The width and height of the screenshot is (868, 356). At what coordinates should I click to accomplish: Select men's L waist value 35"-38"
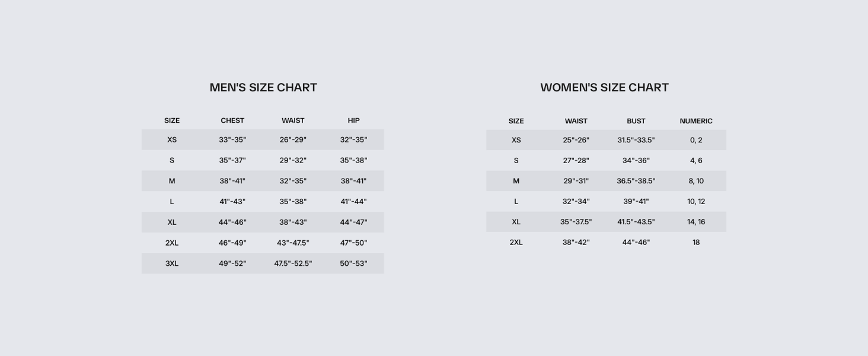pyautogui.click(x=293, y=202)
